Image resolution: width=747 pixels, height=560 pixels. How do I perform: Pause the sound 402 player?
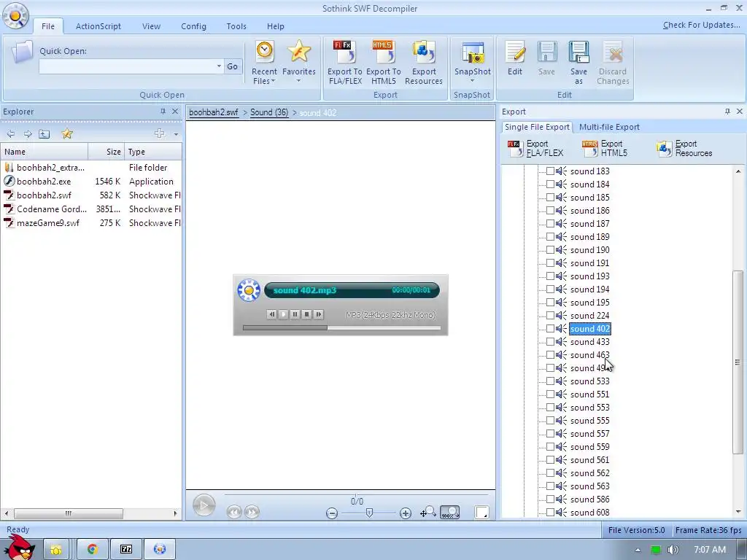[x=295, y=314]
